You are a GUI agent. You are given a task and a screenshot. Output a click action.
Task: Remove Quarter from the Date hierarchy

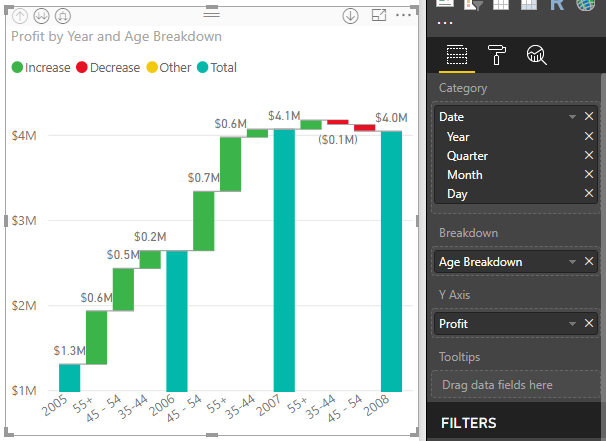(x=589, y=155)
